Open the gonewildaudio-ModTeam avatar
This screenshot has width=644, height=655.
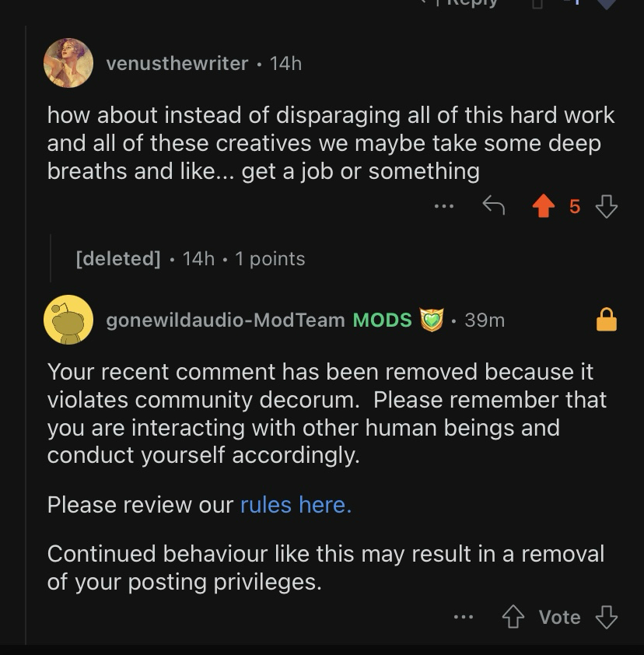(68, 320)
